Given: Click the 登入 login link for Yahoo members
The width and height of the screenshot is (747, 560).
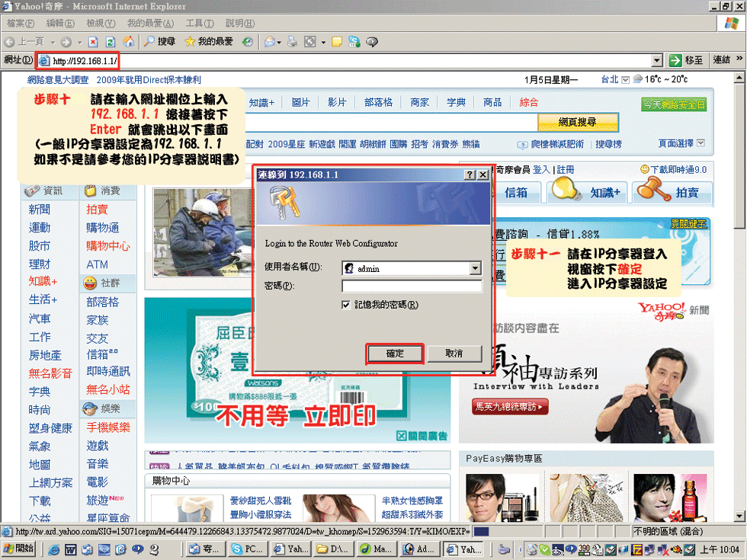Looking at the screenshot, I should pos(541,169).
